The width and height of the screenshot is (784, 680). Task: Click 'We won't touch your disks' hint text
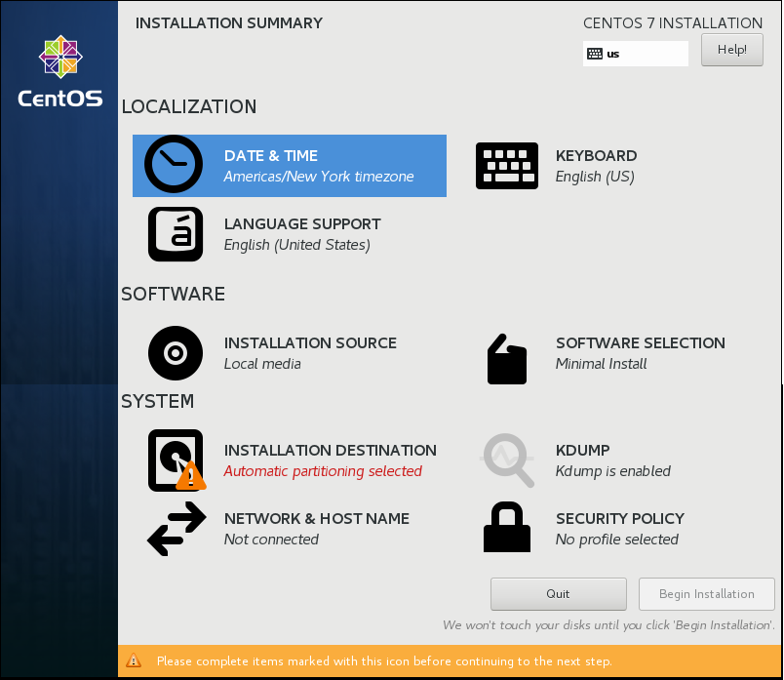[608, 625]
